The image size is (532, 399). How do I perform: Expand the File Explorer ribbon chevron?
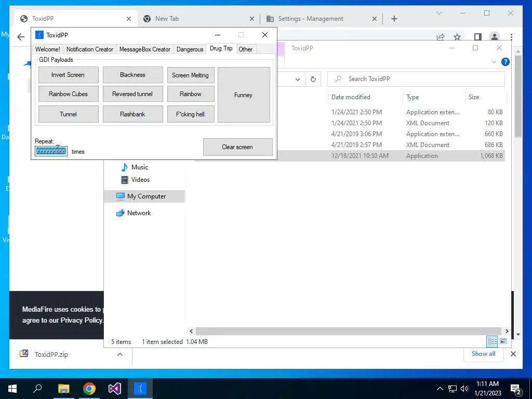494,62
